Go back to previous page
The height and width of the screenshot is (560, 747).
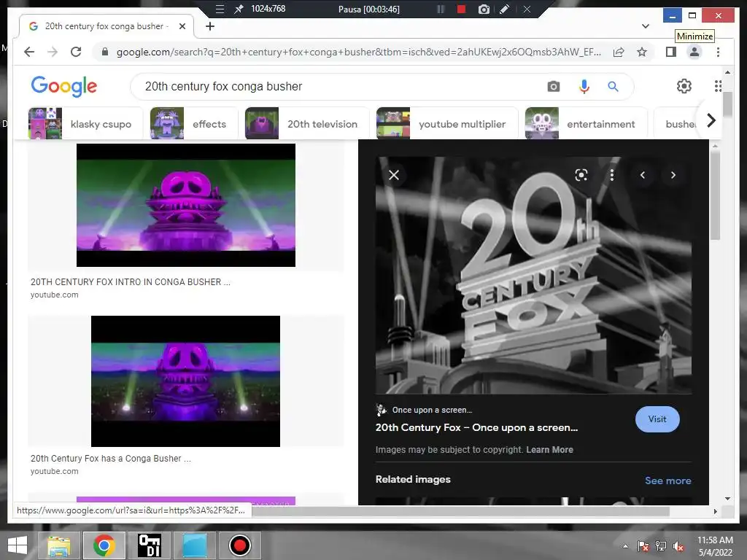coord(29,52)
